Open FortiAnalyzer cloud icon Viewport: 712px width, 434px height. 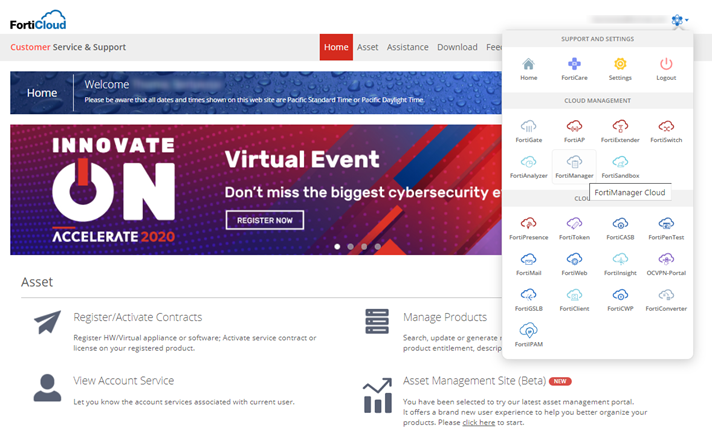tap(529, 162)
